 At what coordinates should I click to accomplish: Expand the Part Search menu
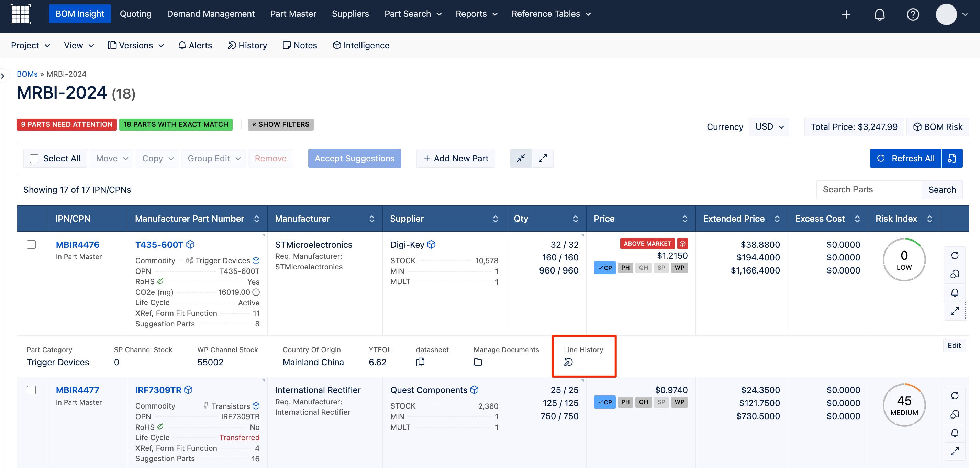click(413, 14)
